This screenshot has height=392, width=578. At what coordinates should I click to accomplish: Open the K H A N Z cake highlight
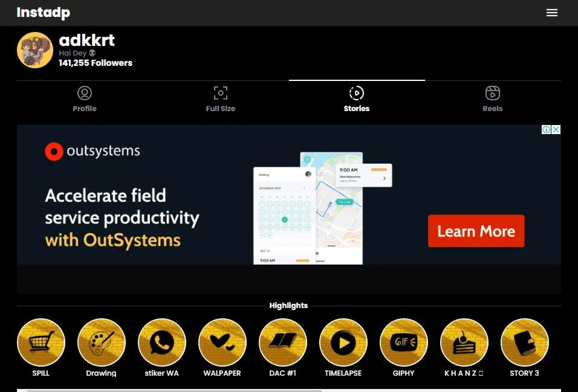coord(464,342)
